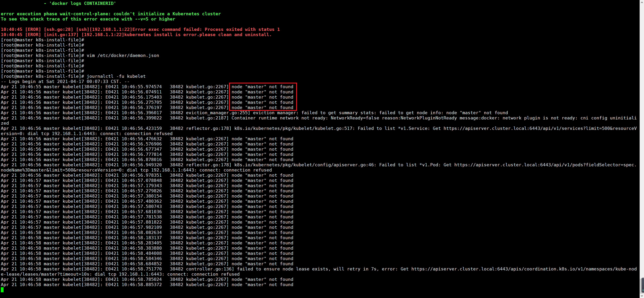
Task: Click the red init.go:137 error line
Action: (x=136, y=35)
